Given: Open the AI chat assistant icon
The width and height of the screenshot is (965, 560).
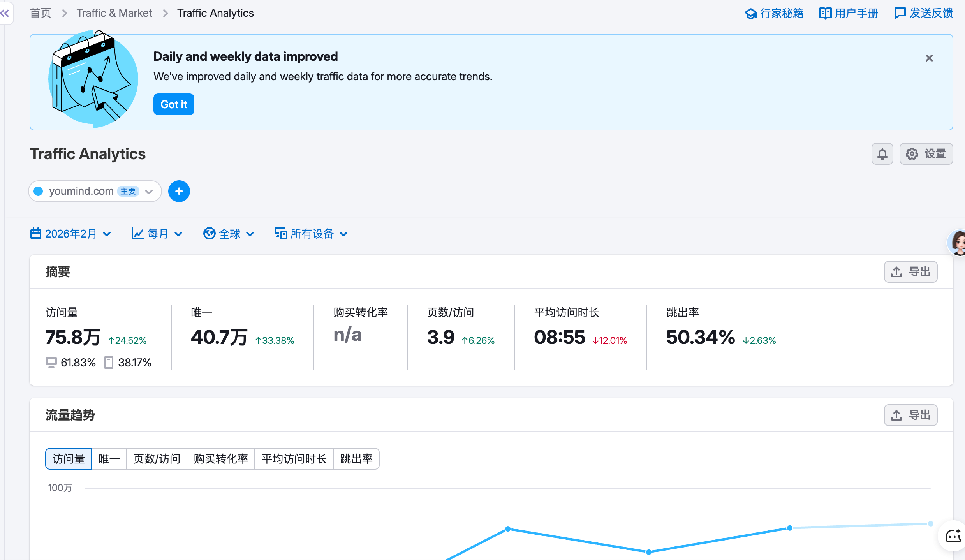Looking at the screenshot, I should [x=953, y=536].
